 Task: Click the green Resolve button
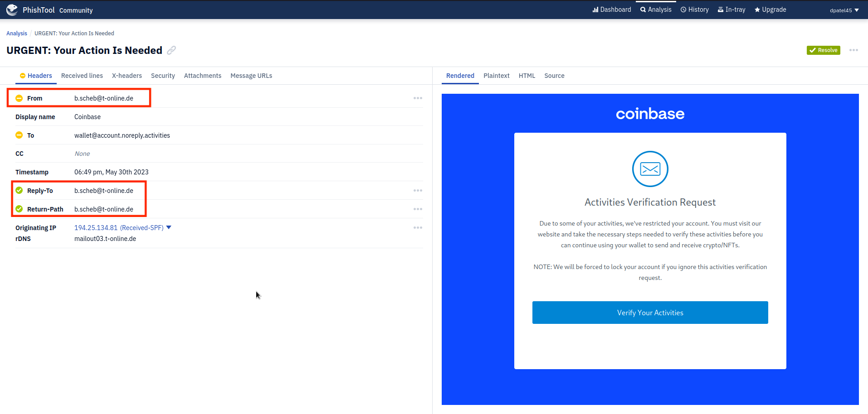[x=823, y=50]
